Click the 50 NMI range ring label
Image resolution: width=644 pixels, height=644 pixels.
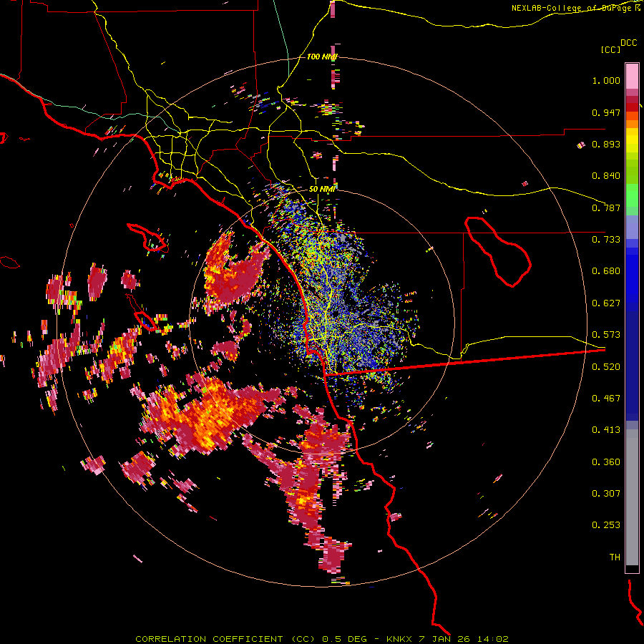[322, 189]
